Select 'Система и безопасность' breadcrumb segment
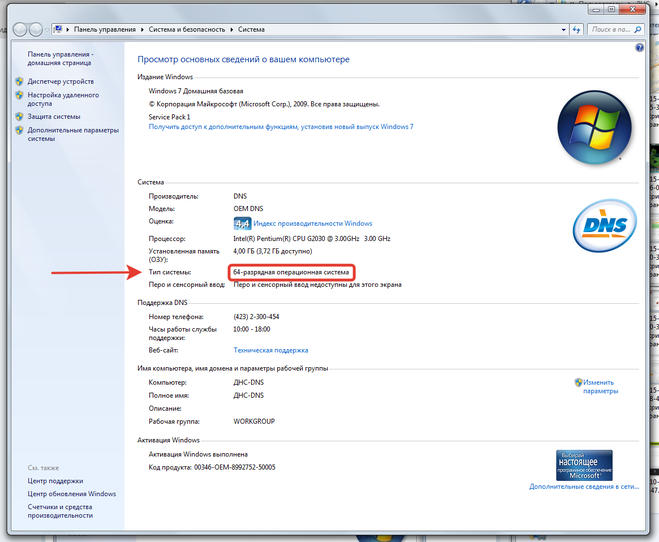Screen dimensions: 659x542 click(x=187, y=29)
